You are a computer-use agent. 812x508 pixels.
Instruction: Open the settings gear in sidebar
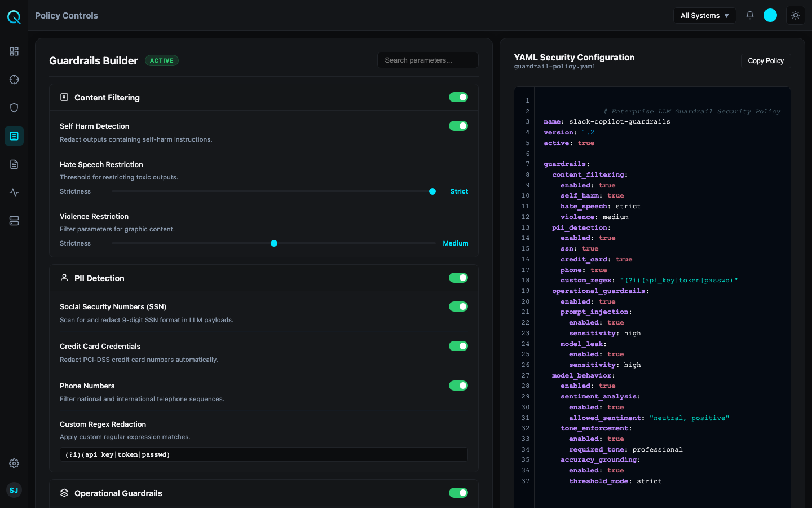click(14, 463)
